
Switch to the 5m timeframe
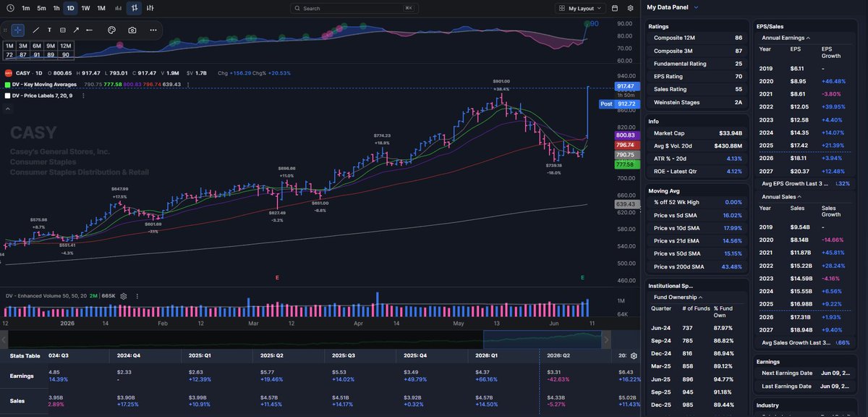point(41,8)
